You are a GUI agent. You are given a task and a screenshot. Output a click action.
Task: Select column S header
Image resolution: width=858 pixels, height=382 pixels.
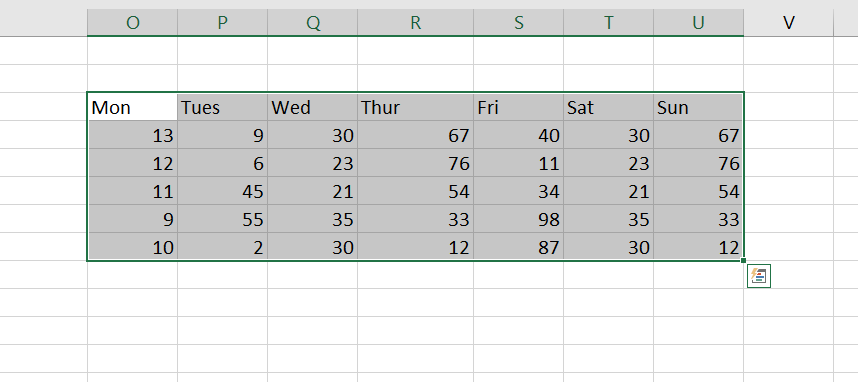pos(518,22)
